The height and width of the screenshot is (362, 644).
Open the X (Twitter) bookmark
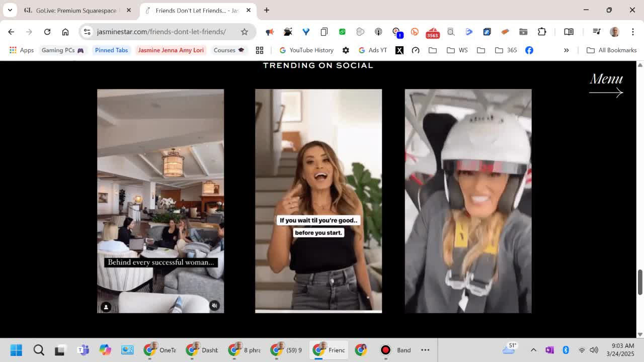click(x=399, y=50)
